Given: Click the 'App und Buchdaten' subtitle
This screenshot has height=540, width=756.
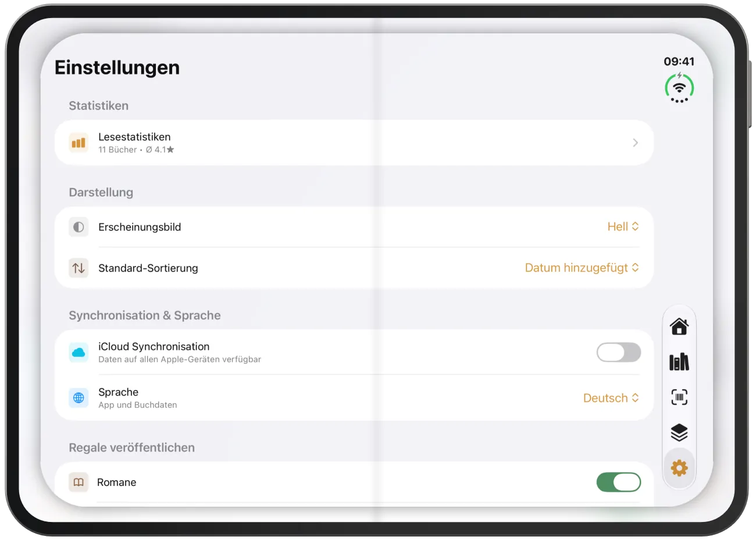Looking at the screenshot, I should 138,405.
